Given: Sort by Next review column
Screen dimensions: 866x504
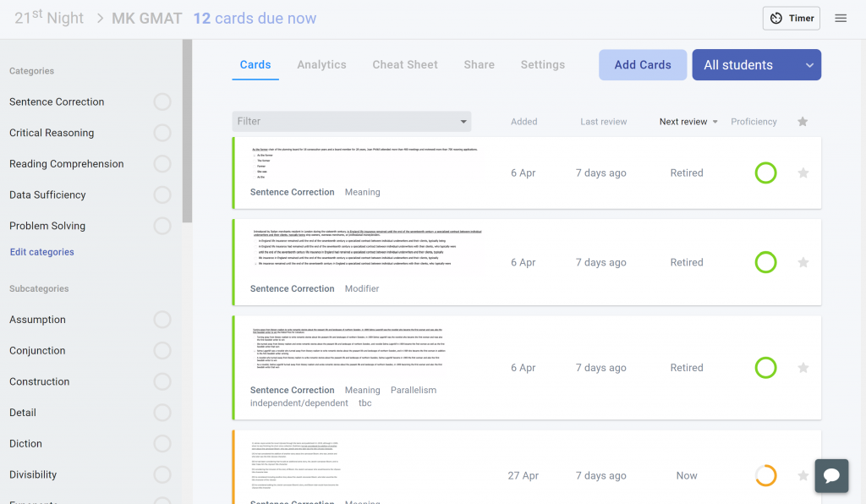Looking at the screenshot, I should click(688, 122).
